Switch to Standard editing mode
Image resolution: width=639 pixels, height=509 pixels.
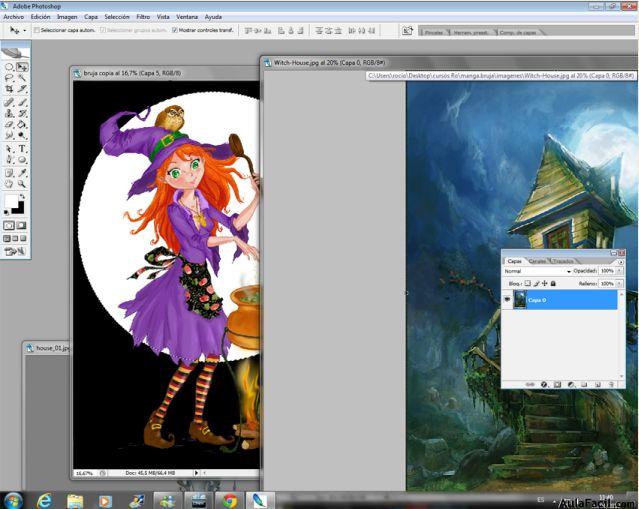(x=9, y=225)
